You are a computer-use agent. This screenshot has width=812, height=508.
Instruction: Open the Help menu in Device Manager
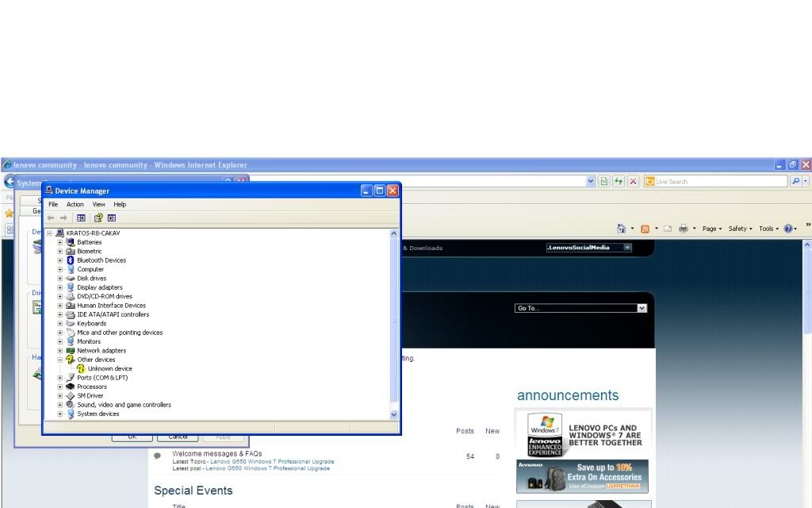pos(120,204)
